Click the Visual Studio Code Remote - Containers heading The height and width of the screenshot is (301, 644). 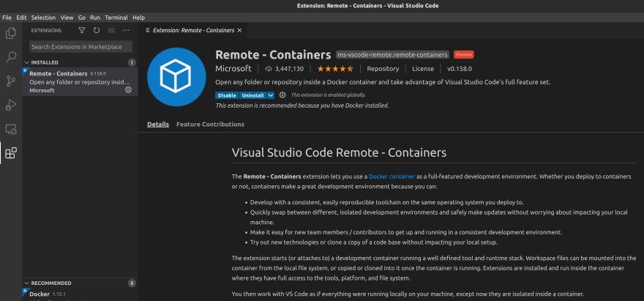tap(340, 152)
